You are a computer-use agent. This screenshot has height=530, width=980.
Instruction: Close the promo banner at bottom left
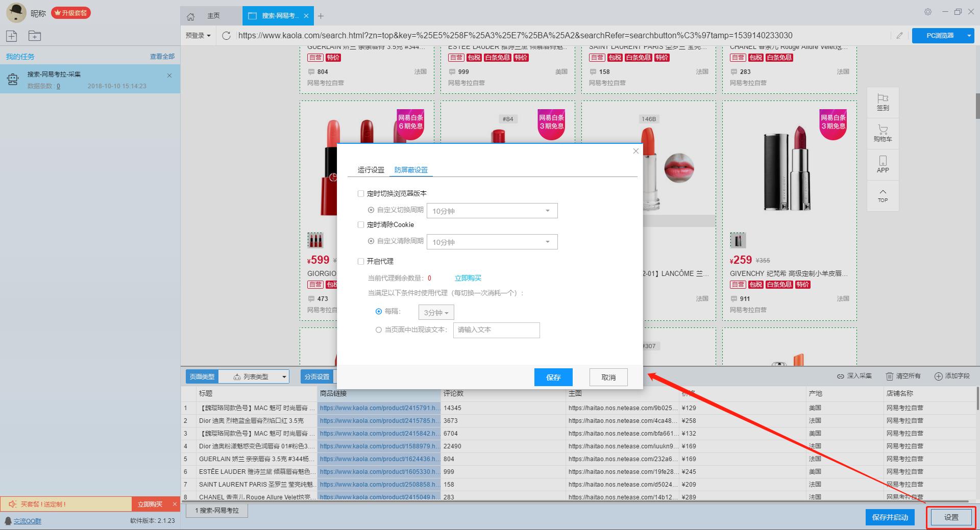click(x=175, y=504)
